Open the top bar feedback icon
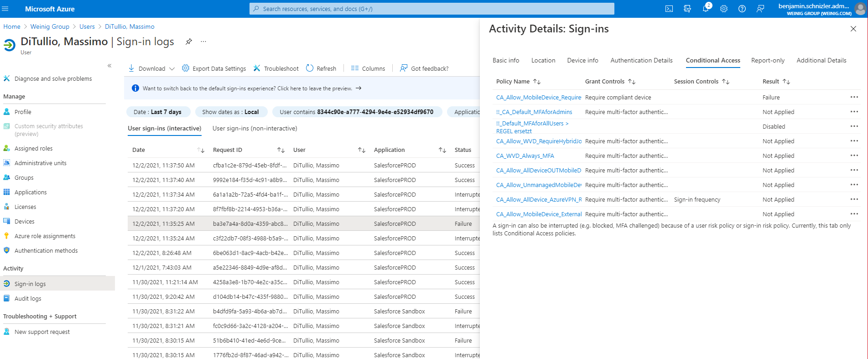 click(x=760, y=9)
